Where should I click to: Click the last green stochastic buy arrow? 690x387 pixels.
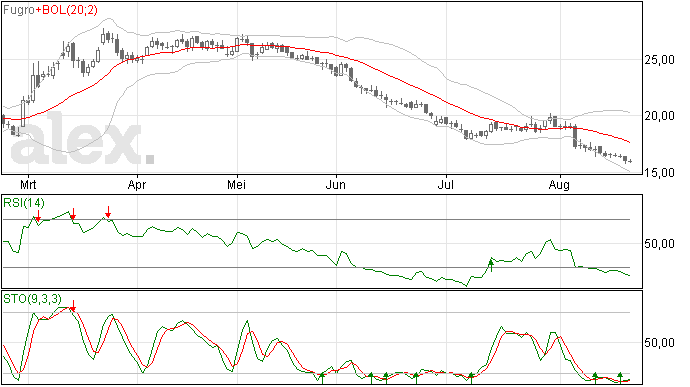[620, 378]
